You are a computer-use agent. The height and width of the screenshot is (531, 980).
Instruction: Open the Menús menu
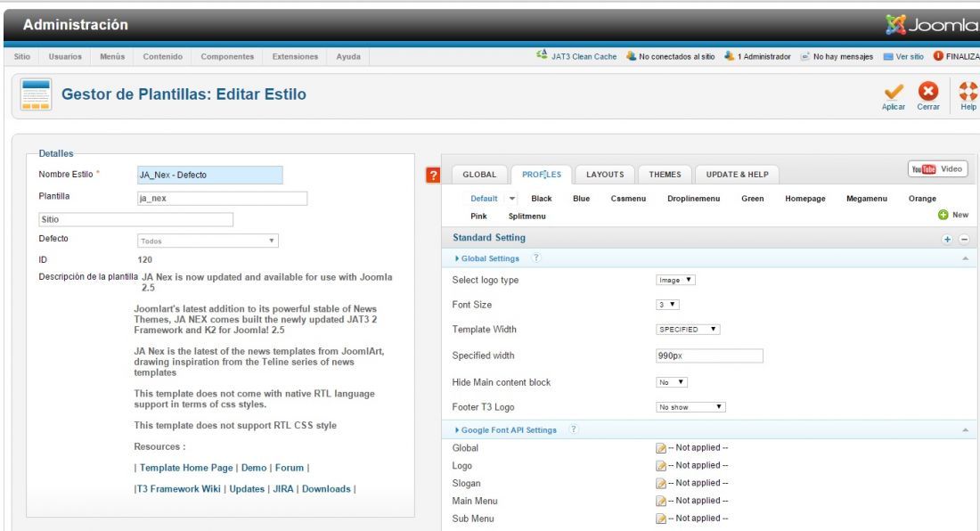(112, 56)
